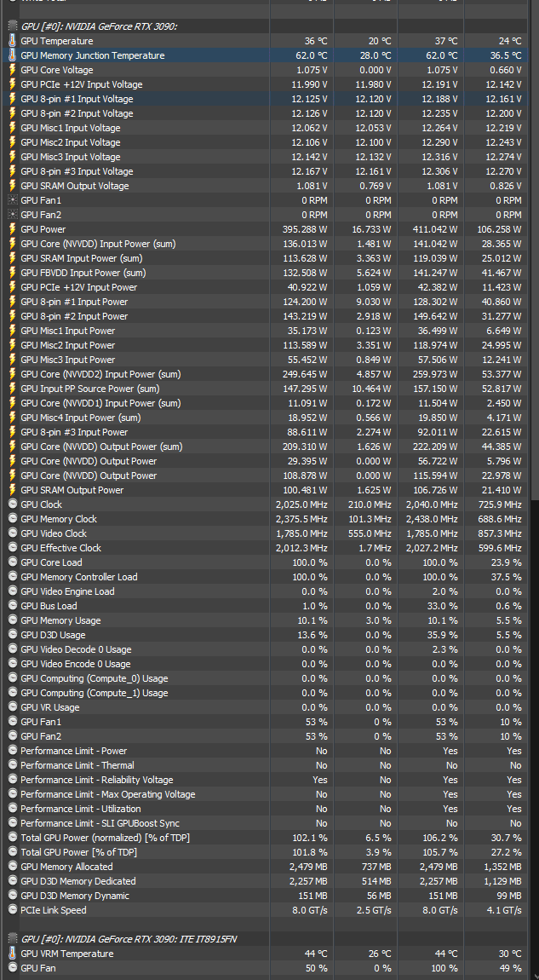Click round icon beside PCIe Link Speed

coord(13,910)
